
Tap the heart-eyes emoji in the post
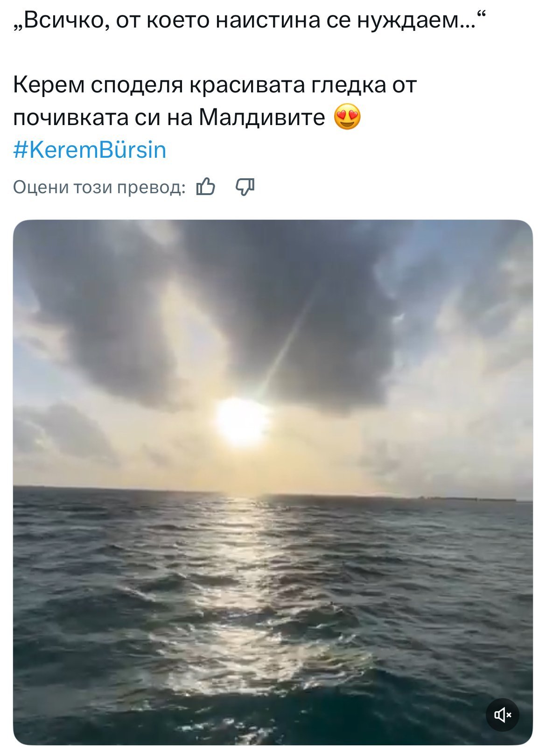(348, 117)
